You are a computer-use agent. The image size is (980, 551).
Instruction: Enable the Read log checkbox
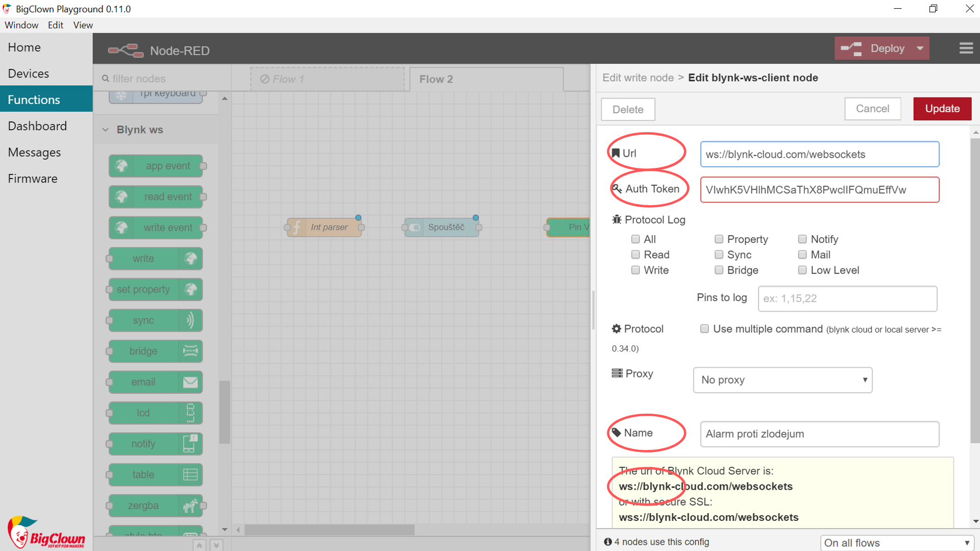coord(635,254)
